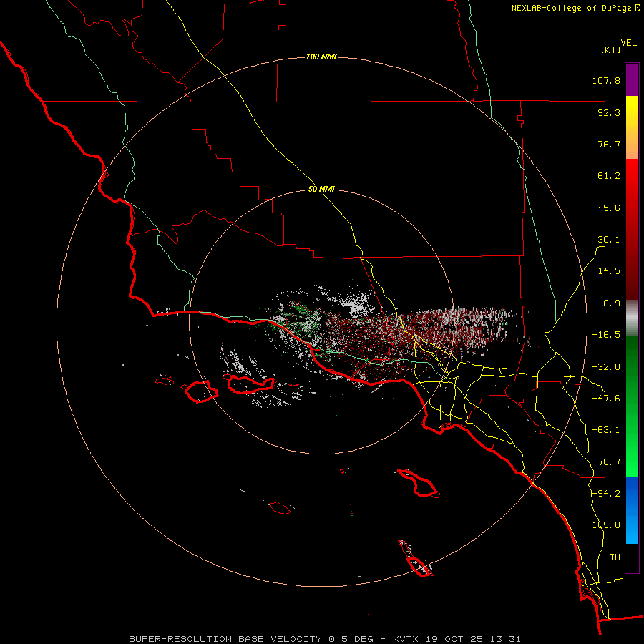This screenshot has width=644, height=644.
Task: Select the 30.1 legend value
Action: [x=609, y=240]
